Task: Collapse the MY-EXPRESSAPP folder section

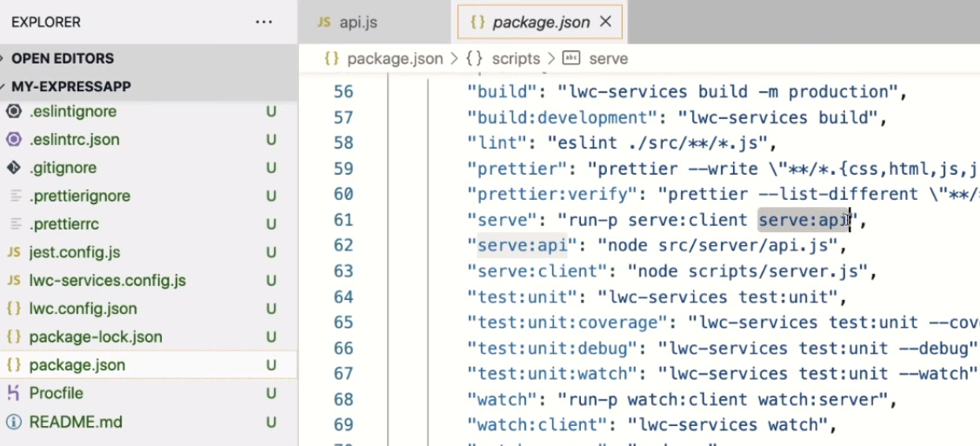Action: tap(70, 87)
